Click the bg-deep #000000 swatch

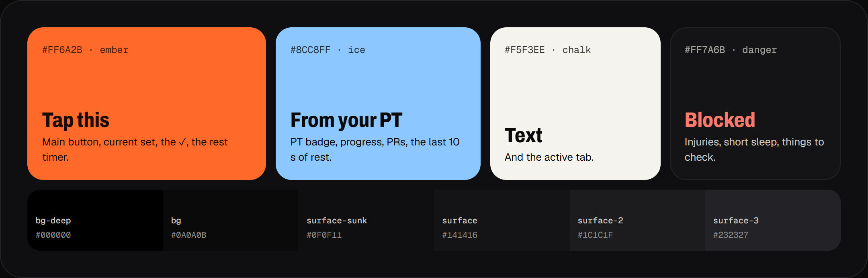95,220
